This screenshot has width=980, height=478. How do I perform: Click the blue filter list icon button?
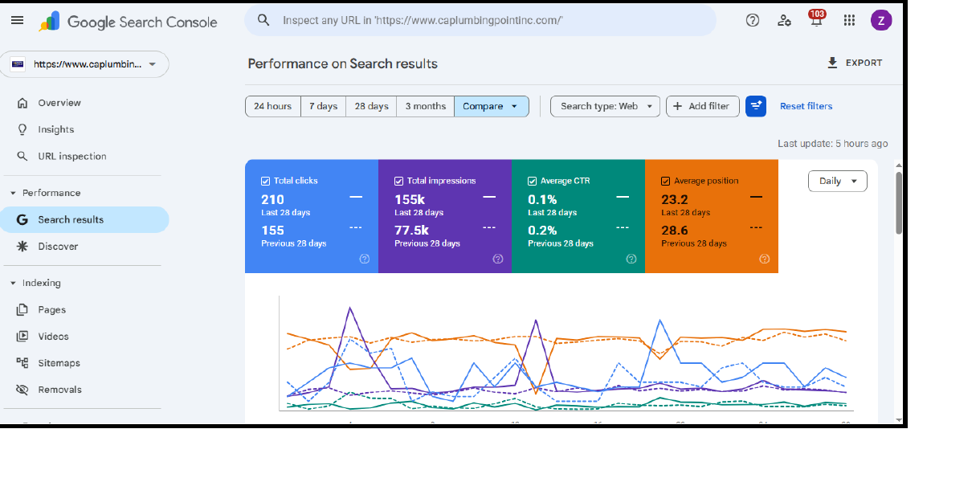click(756, 106)
